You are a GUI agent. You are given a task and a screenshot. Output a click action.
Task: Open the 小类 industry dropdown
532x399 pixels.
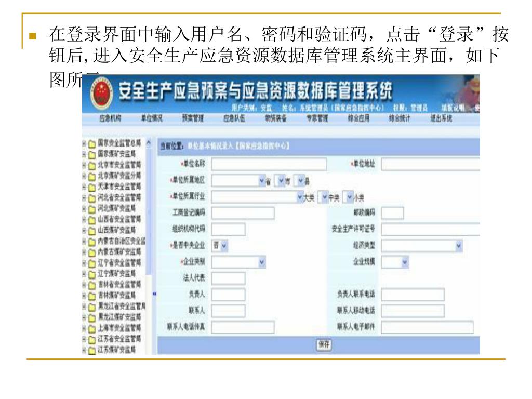(x=349, y=197)
